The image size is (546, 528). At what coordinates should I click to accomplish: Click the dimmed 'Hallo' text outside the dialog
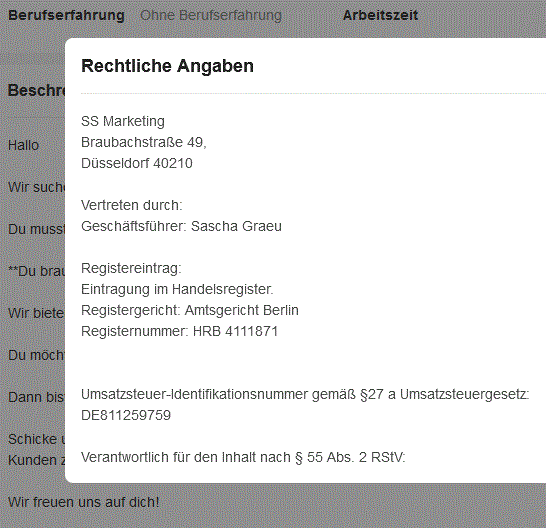click(23, 145)
